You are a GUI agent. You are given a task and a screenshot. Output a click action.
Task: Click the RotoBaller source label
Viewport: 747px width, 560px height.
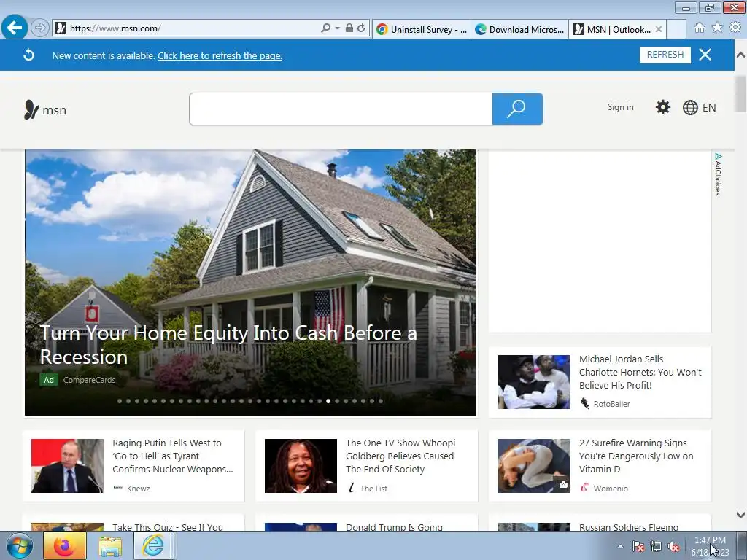point(612,404)
